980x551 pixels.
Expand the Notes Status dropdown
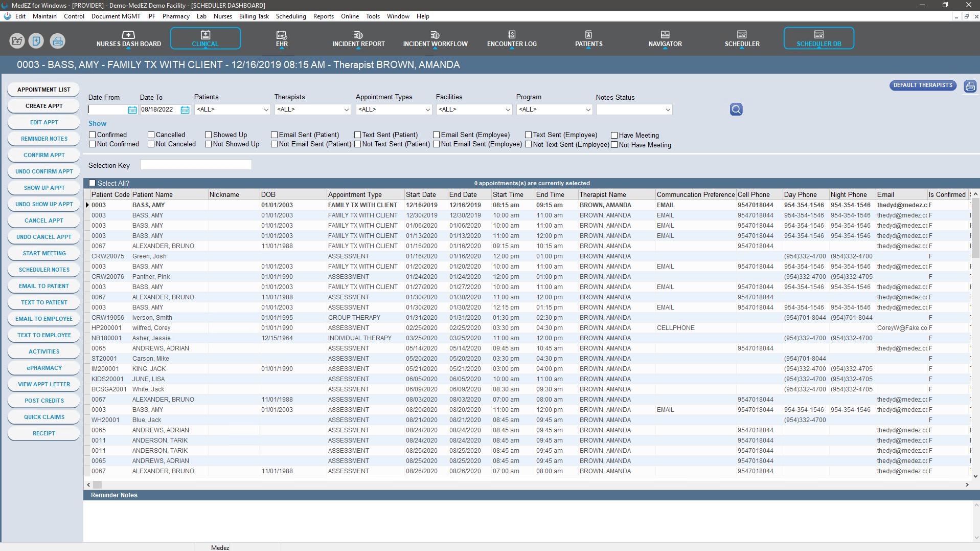[x=668, y=109]
